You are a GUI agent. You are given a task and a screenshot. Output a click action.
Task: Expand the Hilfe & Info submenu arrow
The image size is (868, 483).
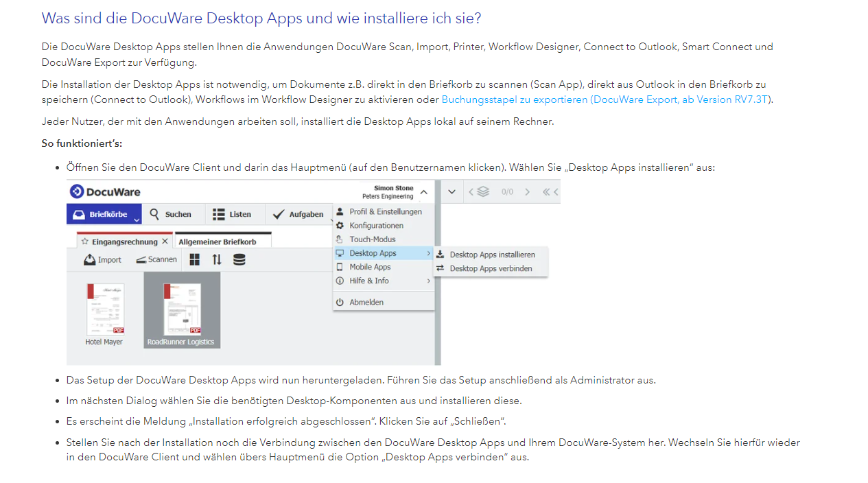429,281
